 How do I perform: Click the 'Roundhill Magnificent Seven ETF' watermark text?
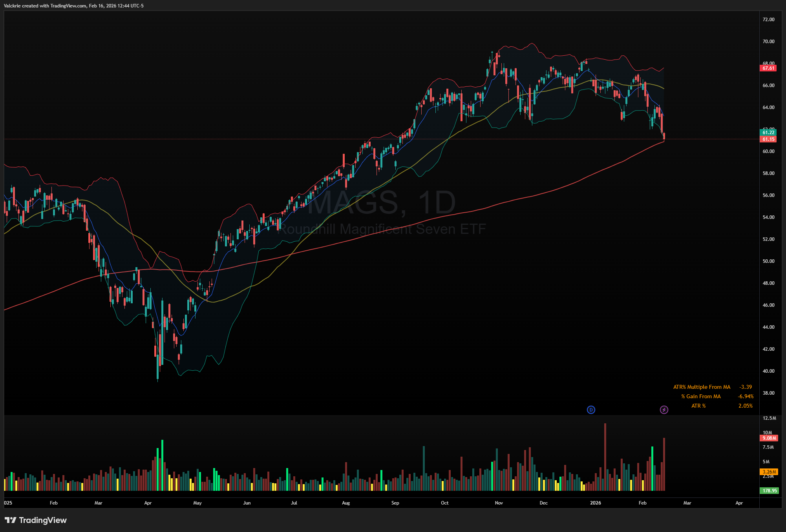tap(382, 229)
